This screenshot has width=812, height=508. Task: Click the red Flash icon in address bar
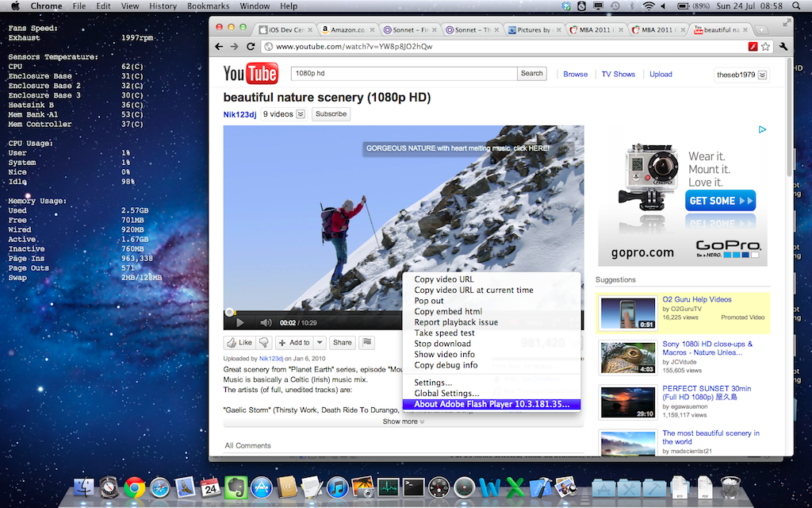coord(753,47)
